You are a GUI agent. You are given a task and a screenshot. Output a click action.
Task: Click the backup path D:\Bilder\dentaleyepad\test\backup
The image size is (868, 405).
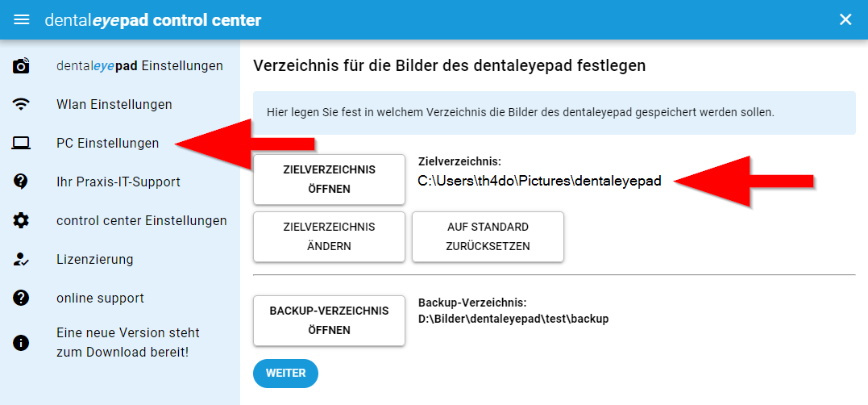(513, 319)
